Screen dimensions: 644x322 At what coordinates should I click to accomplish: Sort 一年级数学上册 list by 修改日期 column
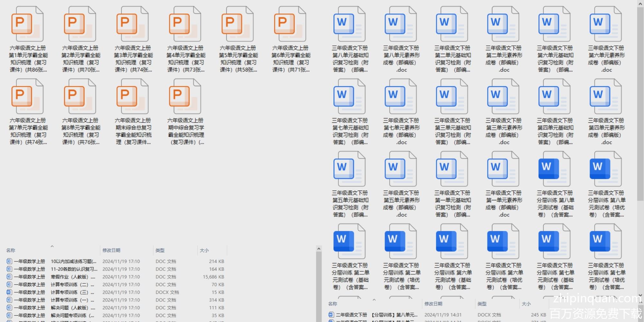pos(111,250)
